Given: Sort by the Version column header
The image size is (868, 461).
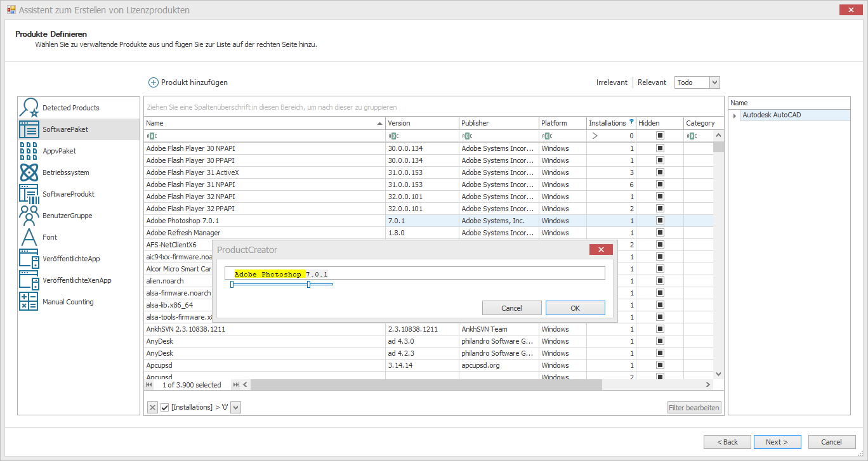Looking at the screenshot, I should pos(422,123).
